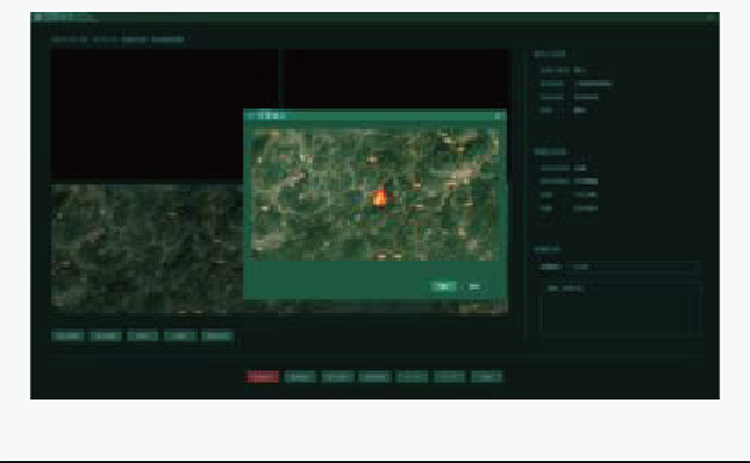Click the last button in the bottom action row
Image resolution: width=750 pixels, height=463 pixels.
[487, 377]
